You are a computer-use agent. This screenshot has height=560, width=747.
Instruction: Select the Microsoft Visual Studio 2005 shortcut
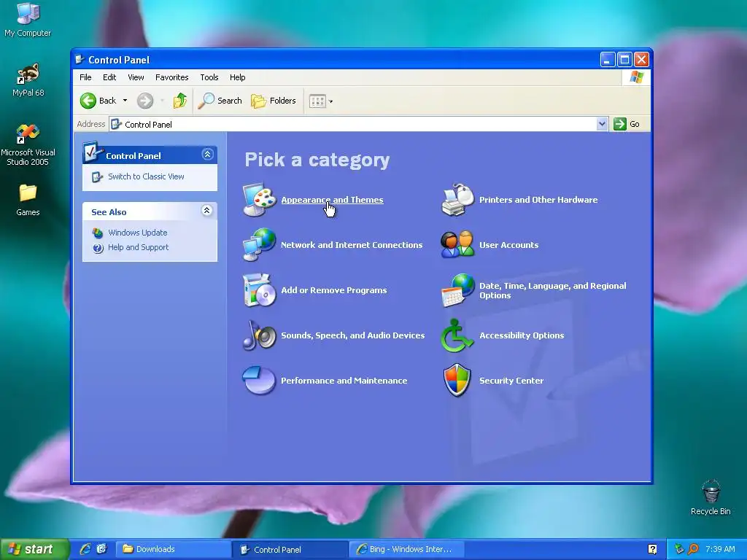28,145
